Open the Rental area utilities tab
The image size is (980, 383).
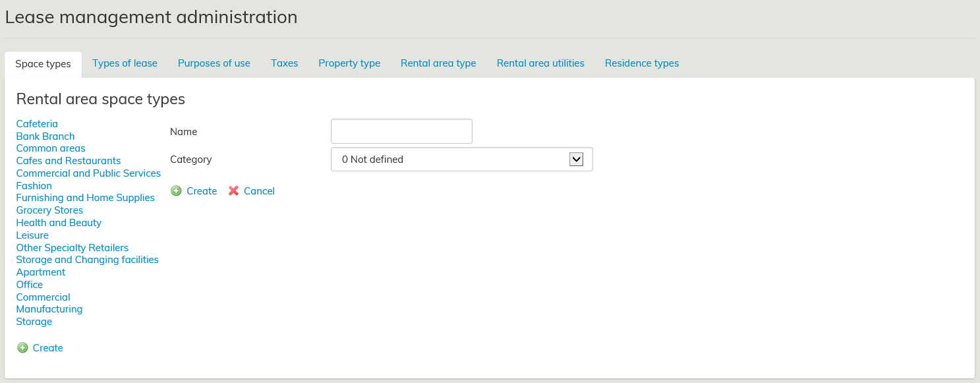[x=540, y=63]
